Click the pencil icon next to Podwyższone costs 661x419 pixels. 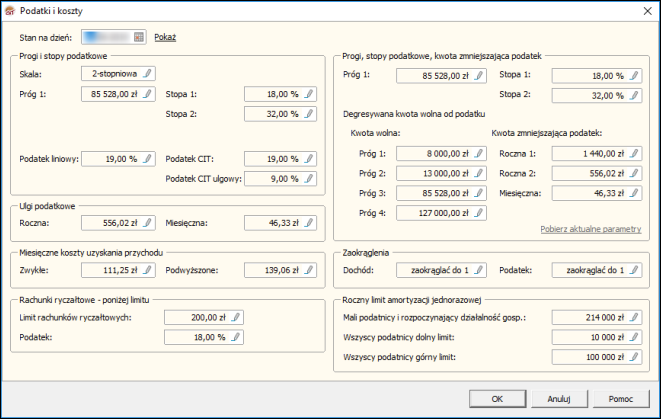tap(309, 270)
